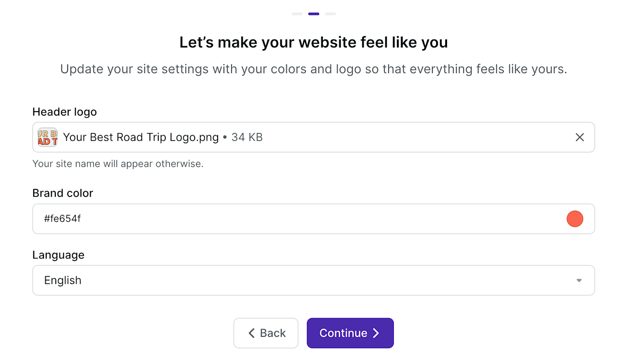Open the brand color picker swatch
Screen dimensions: 633x364
click(575, 219)
